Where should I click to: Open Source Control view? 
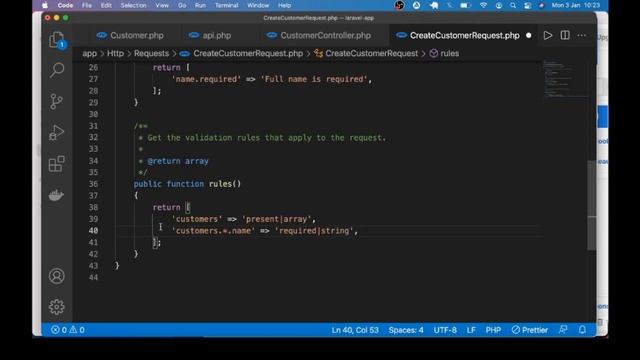click(57, 101)
